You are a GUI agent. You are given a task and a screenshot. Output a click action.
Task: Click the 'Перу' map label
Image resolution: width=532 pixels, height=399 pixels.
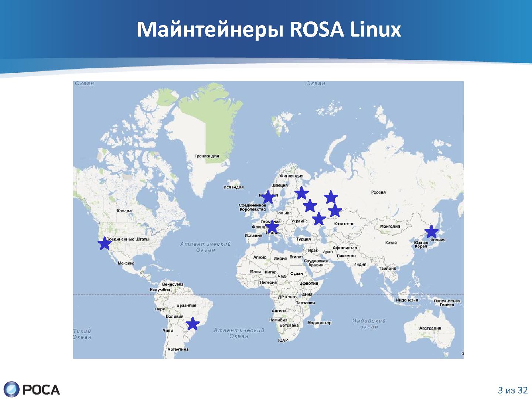pyautogui.click(x=160, y=309)
